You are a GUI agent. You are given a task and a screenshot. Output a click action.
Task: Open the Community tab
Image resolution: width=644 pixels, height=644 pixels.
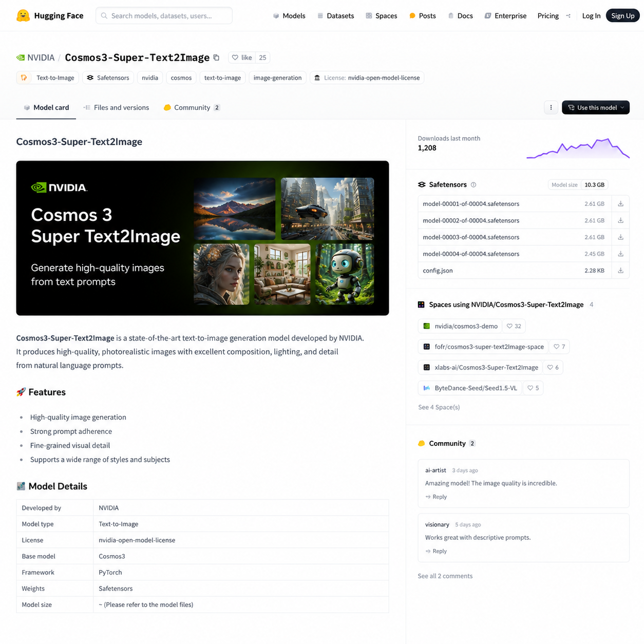(192, 107)
